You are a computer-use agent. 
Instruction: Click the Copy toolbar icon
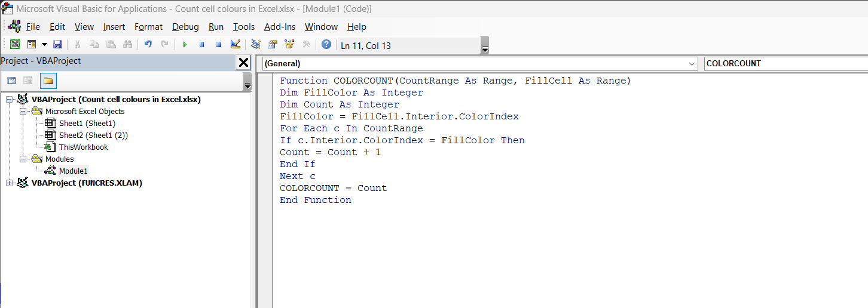[94, 45]
